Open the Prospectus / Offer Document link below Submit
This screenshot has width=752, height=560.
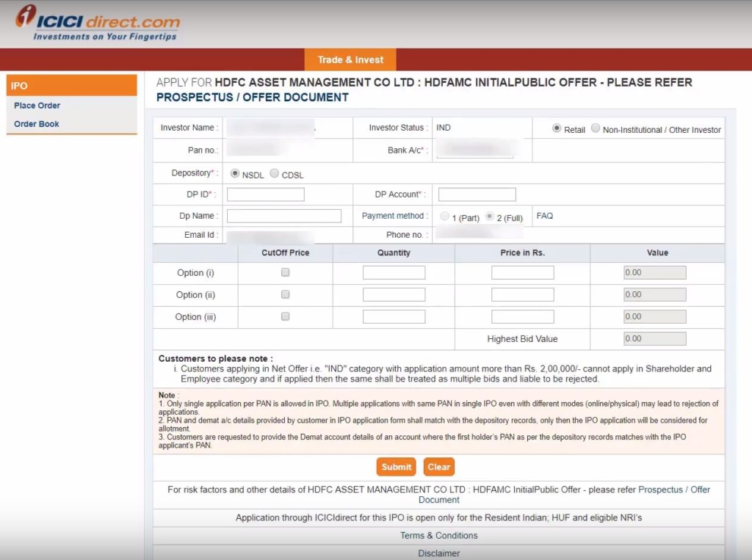tap(674, 490)
